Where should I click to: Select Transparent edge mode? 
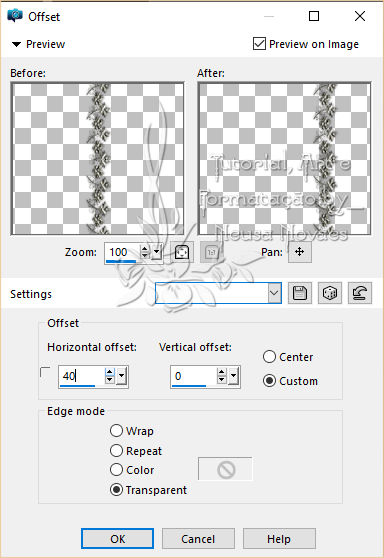point(116,490)
